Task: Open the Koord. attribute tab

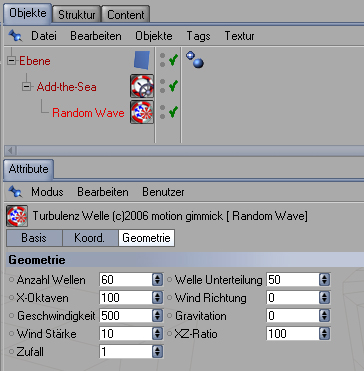Action: pos(90,238)
